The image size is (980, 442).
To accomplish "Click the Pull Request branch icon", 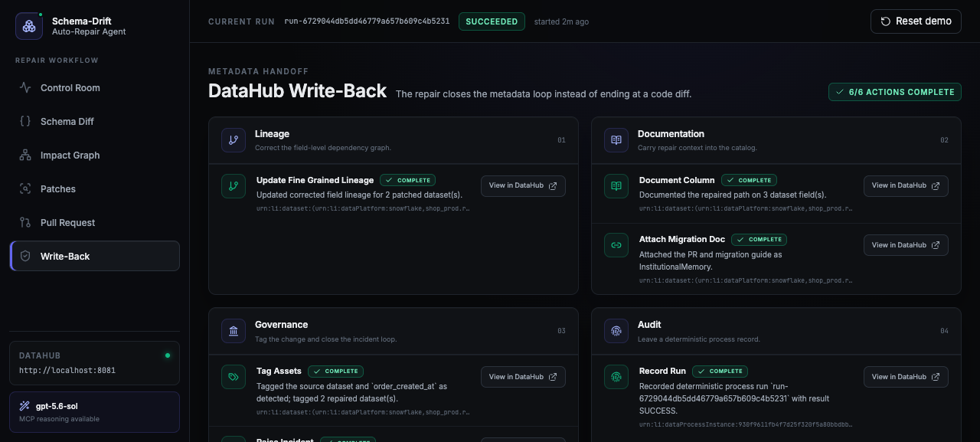I will pyautogui.click(x=25, y=223).
